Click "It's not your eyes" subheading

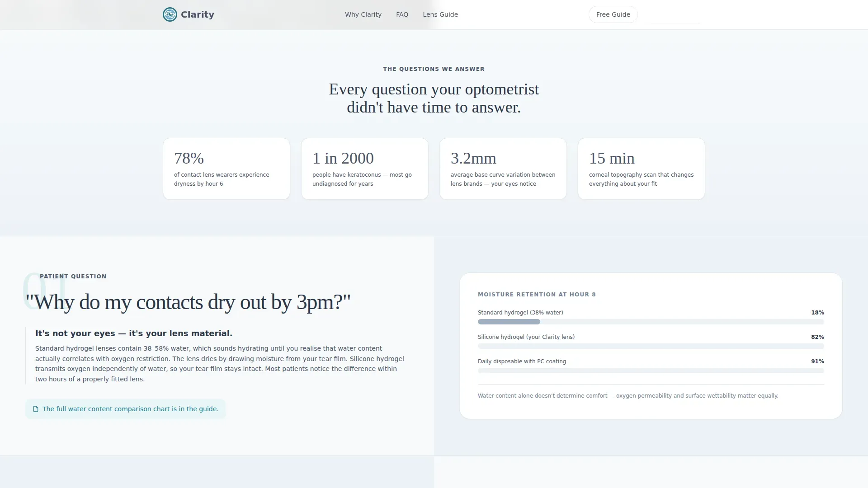[x=134, y=333]
